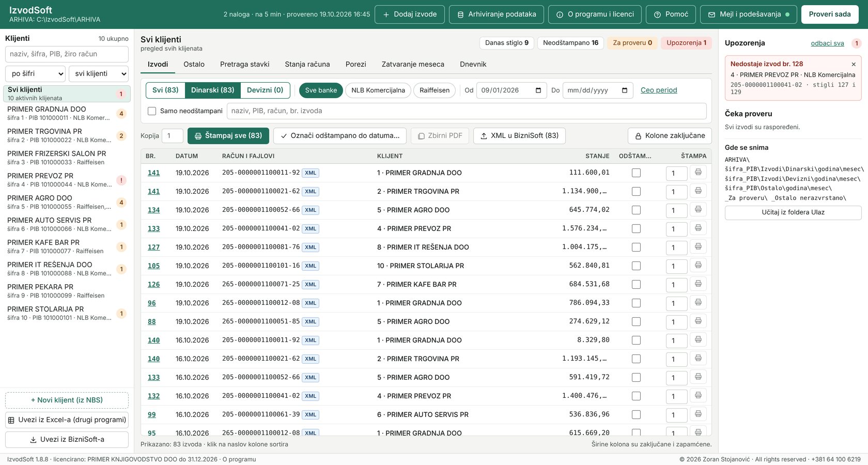Check printed box for PRIMER KAFE BAR PR row
This screenshot has height=465, width=868.
[636, 285]
